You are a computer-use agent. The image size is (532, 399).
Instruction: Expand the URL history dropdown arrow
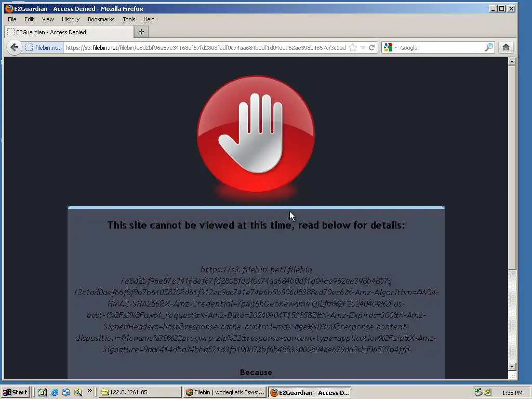click(x=363, y=47)
